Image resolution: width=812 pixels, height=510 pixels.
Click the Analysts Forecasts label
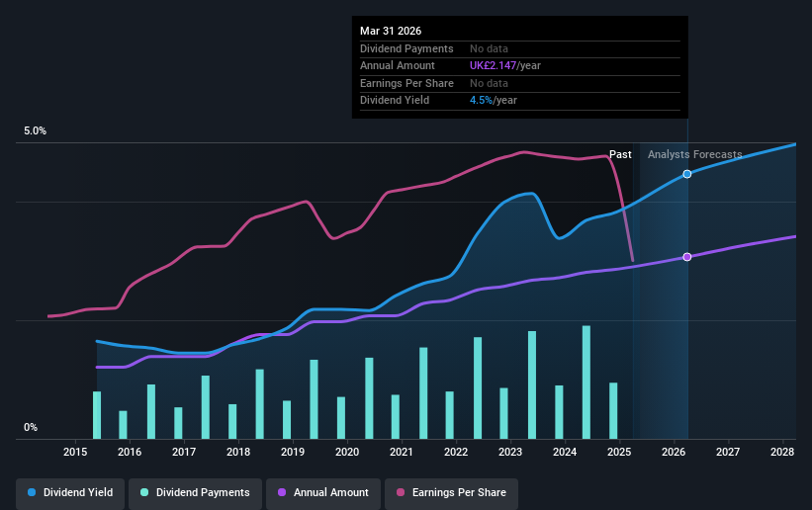pyautogui.click(x=694, y=154)
